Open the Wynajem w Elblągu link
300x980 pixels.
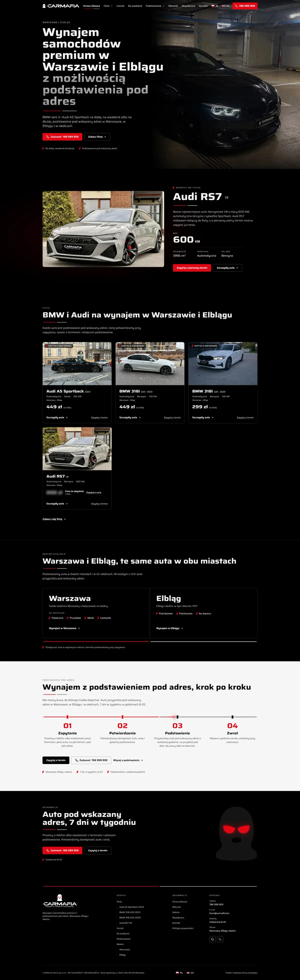(x=169, y=628)
